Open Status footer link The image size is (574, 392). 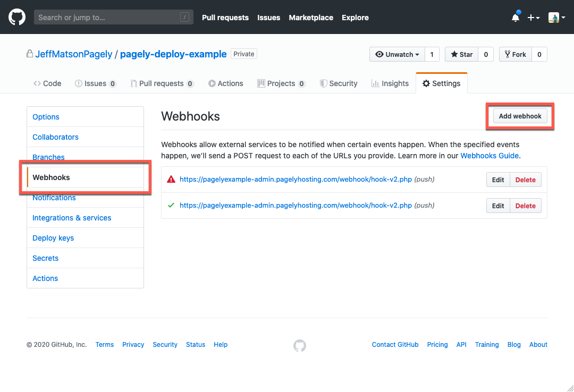tap(196, 344)
